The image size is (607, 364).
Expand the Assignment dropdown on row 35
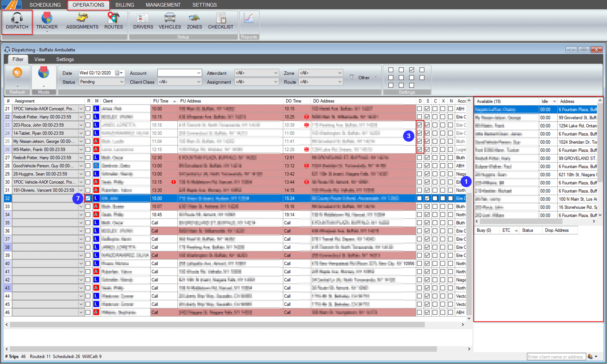click(81, 223)
